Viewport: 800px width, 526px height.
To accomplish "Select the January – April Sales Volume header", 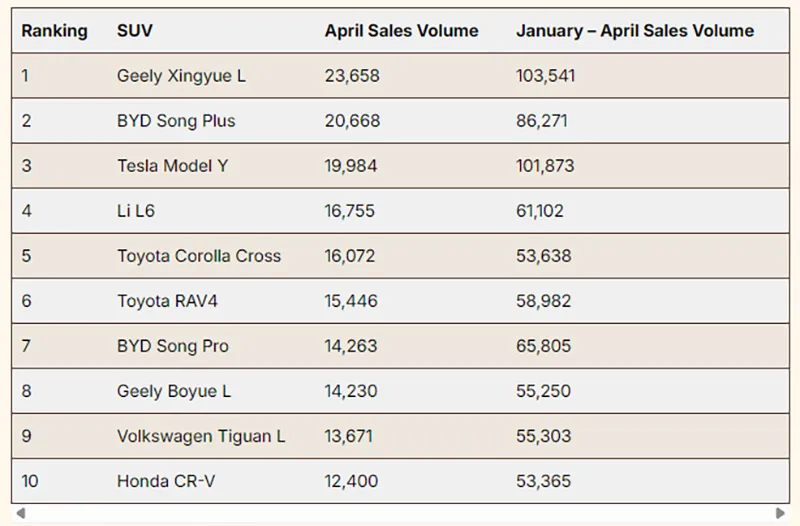I will [635, 31].
